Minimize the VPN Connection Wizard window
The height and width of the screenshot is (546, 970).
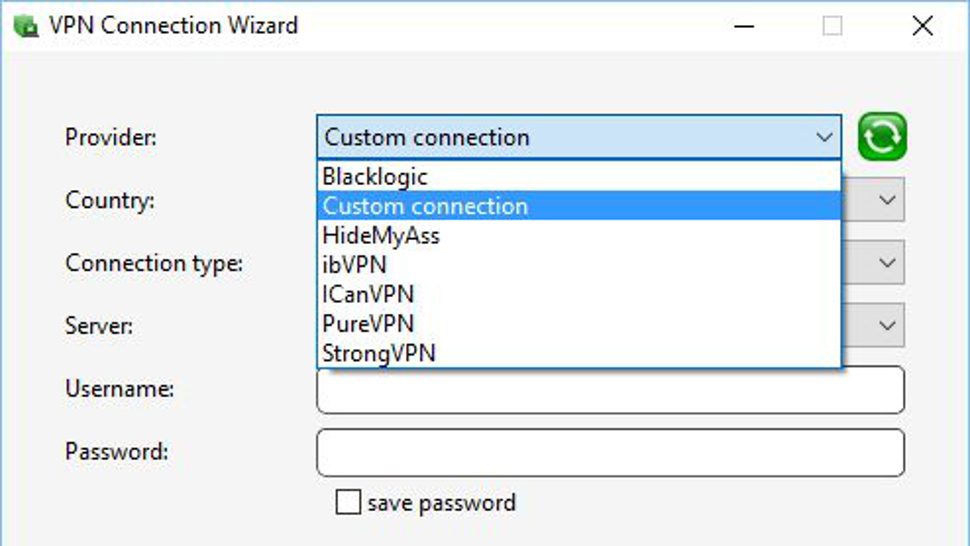click(x=744, y=26)
